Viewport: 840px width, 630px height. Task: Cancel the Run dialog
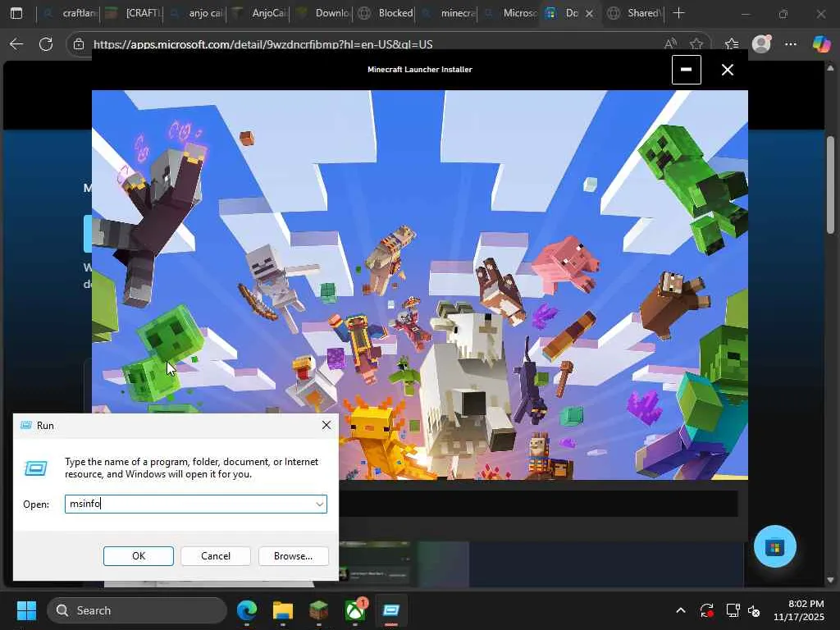click(x=216, y=556)
